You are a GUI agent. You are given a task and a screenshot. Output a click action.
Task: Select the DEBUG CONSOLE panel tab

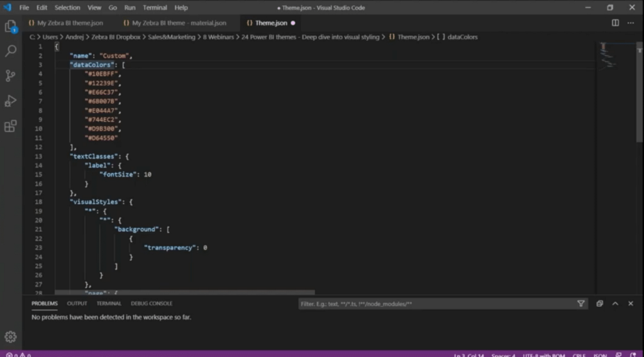(x=152, y=304)
